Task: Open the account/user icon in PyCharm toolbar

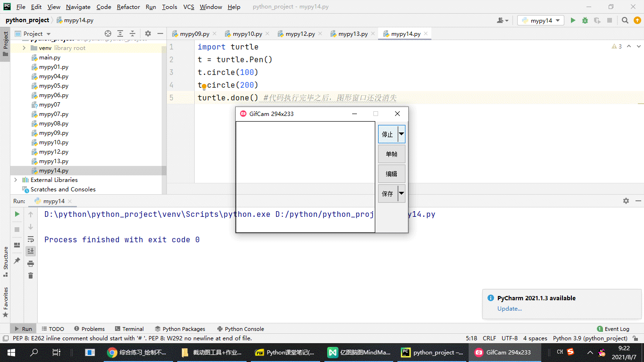Action: click(503, 20)
